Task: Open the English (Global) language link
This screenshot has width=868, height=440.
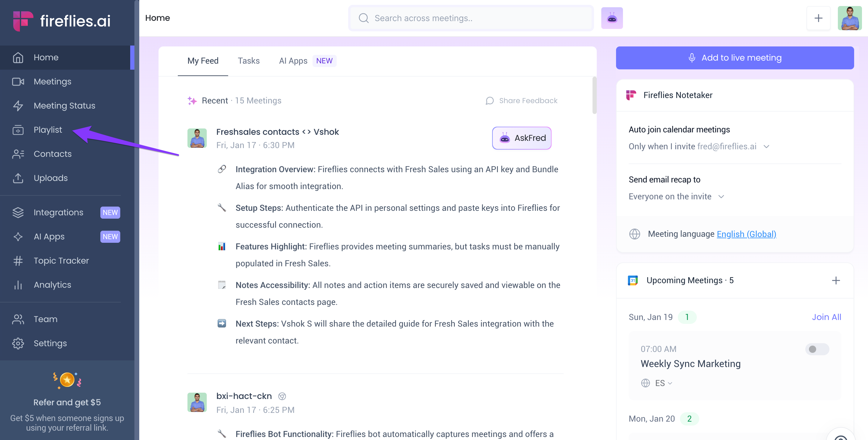Action: click(746, 234)
